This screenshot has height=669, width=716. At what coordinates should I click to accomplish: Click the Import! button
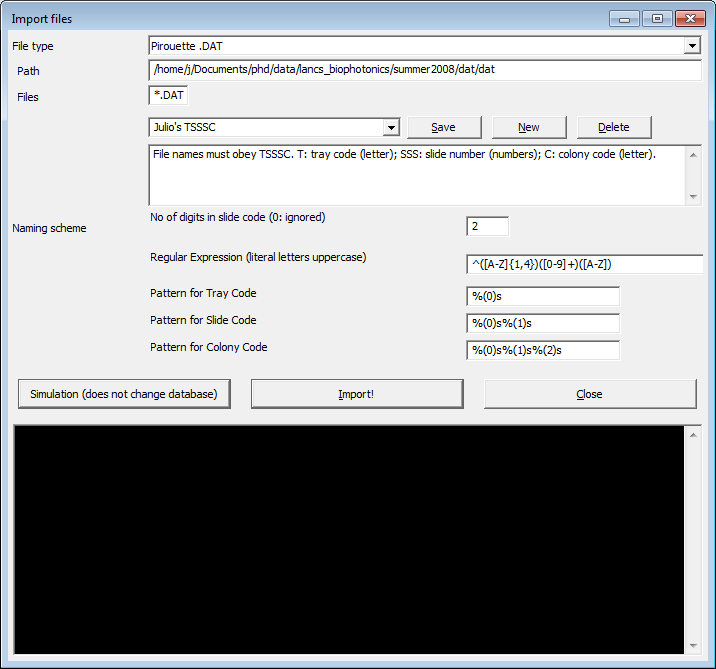[x=357, y=394]
